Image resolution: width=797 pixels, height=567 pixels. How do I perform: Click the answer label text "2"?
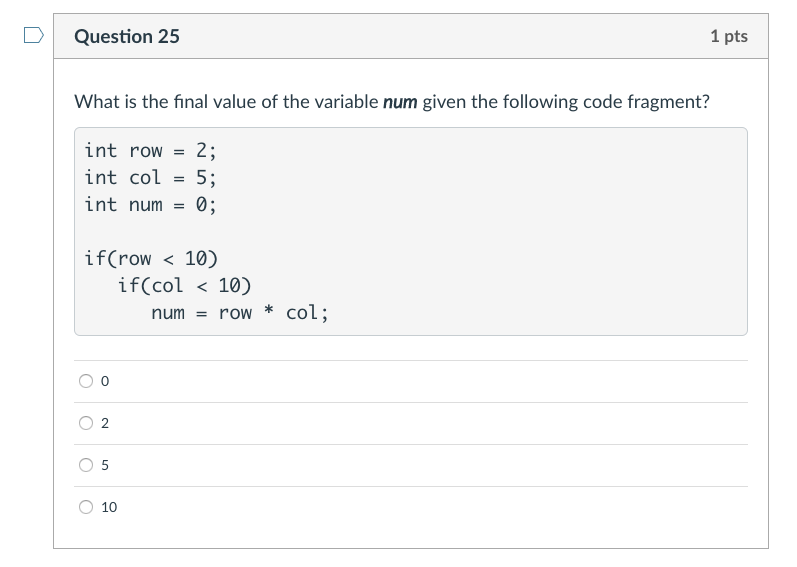coord(105,423)
